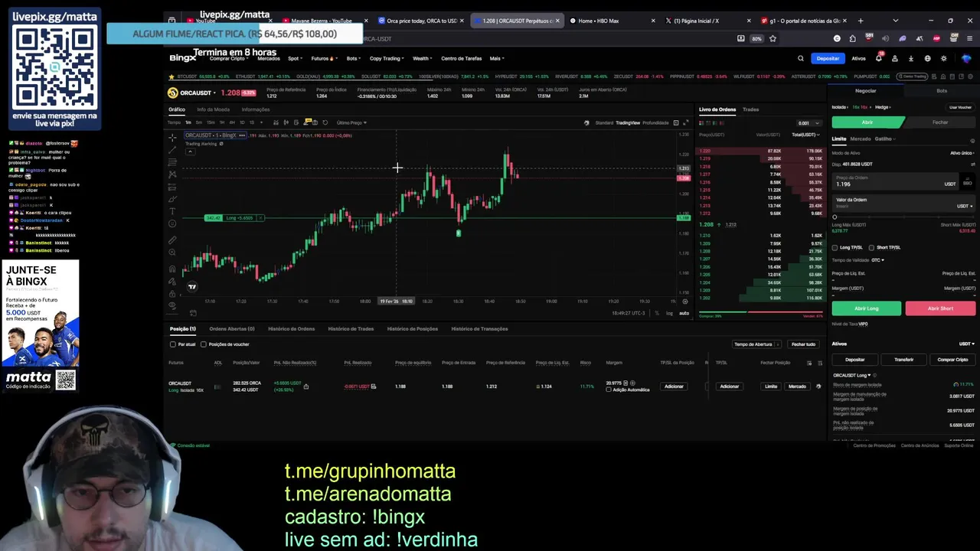Viewport: 980px width, 551px height.
Task: Click the Abrir Short button
Action: coord(940,308)
